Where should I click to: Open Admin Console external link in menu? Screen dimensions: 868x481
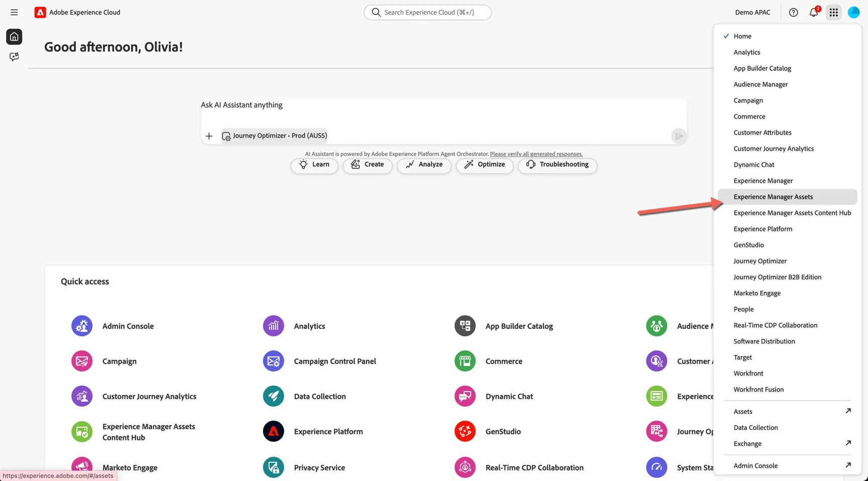click(x=787, y=466)
